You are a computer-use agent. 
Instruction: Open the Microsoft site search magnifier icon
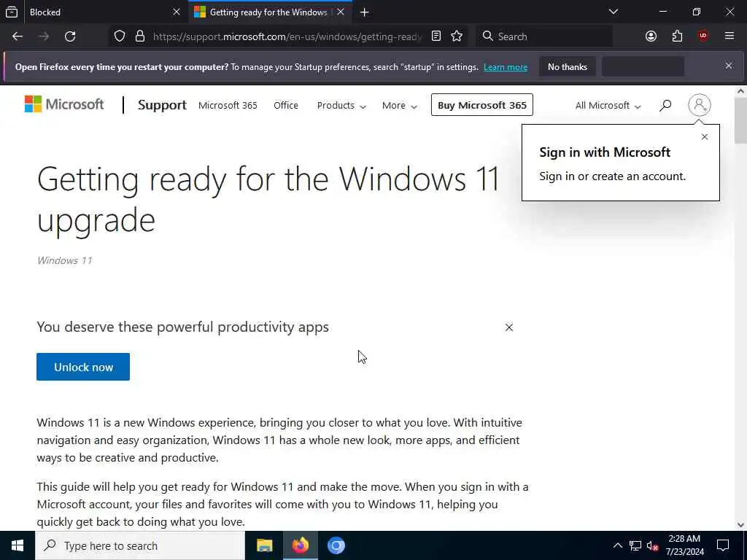[x=665, y=105]
